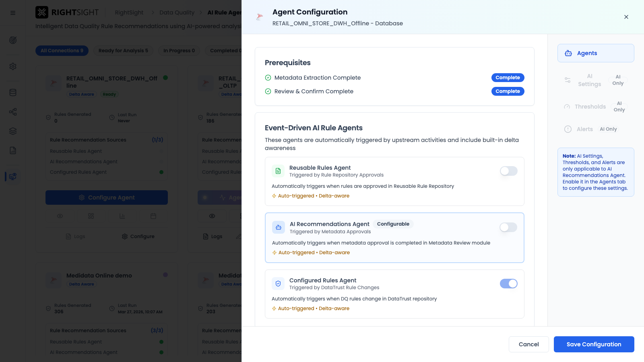Open the gear settings icon in sidebar
Screen dimensions: 644x362
pos(13,66)
